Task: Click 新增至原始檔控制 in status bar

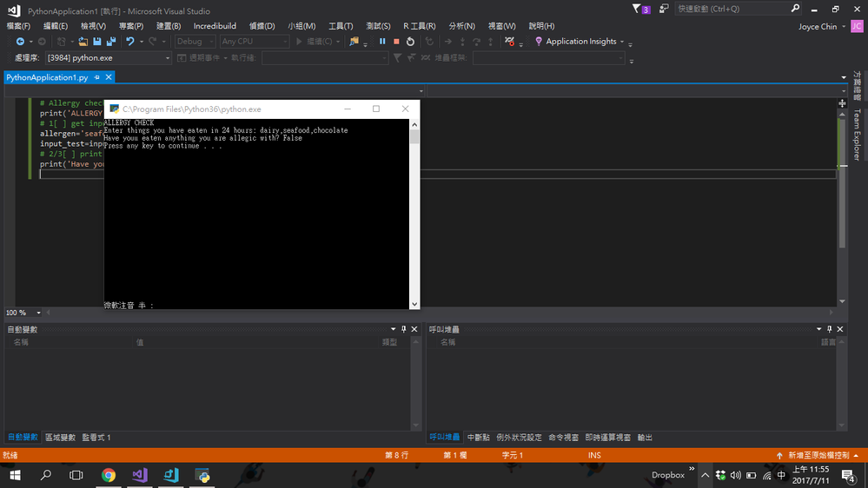Action: pos(818,455)
